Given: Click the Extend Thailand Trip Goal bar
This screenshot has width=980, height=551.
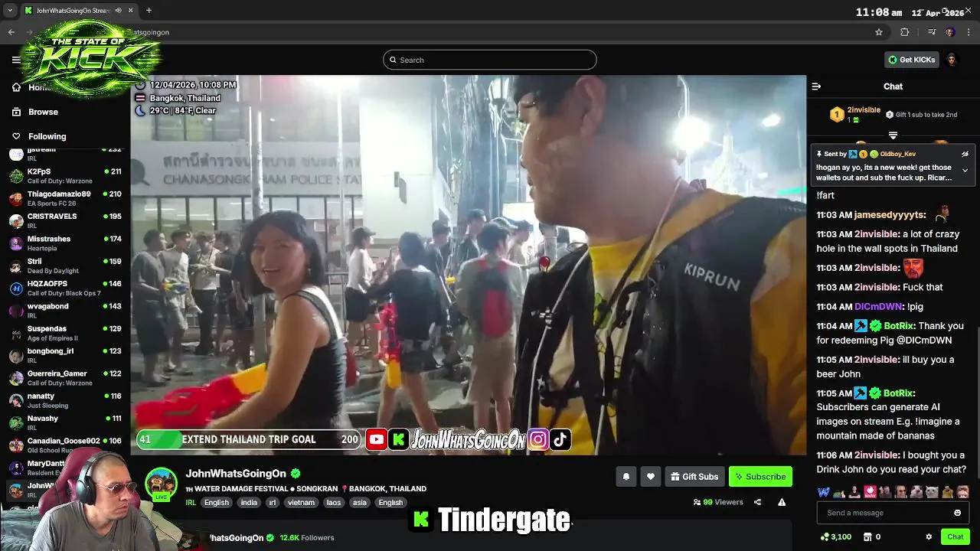Looking at the screenshot, I should [249, 439].
